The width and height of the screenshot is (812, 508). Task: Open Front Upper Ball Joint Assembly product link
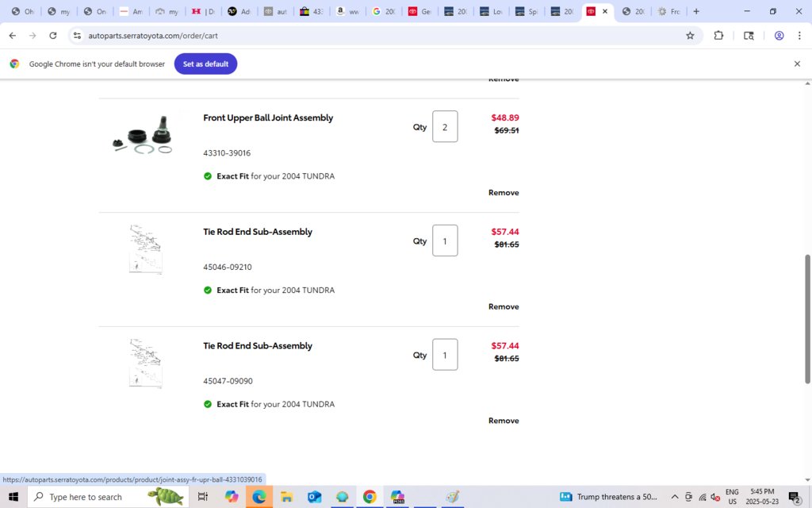[x=268, y=117]
